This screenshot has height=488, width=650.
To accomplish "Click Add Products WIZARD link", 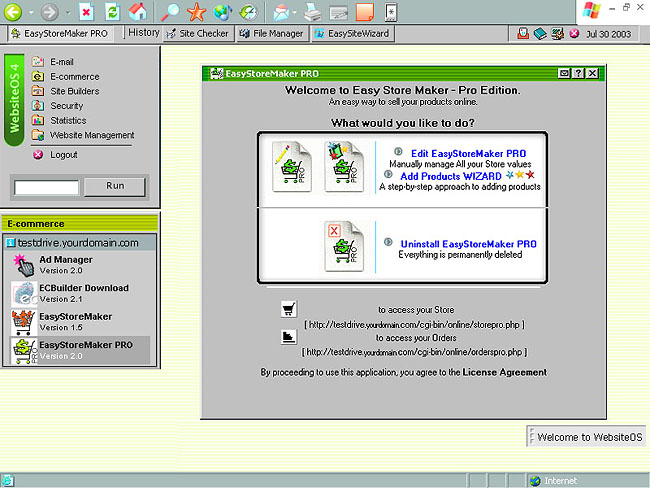I will point(451,176).
